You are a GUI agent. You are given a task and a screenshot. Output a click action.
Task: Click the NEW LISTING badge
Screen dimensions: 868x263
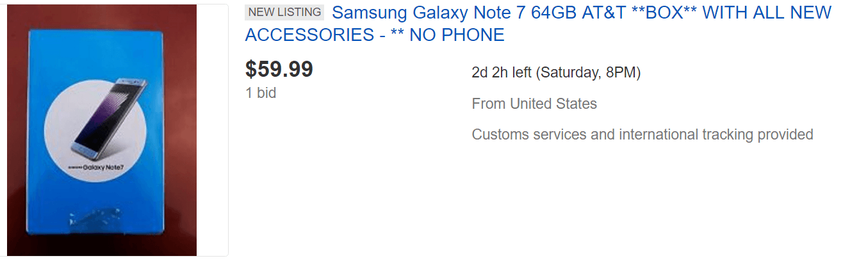click(x=284, y=12)
